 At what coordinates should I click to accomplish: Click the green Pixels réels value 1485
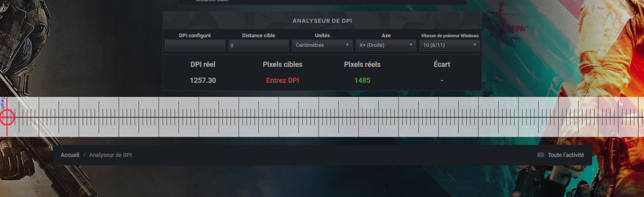tap(362, 81)
